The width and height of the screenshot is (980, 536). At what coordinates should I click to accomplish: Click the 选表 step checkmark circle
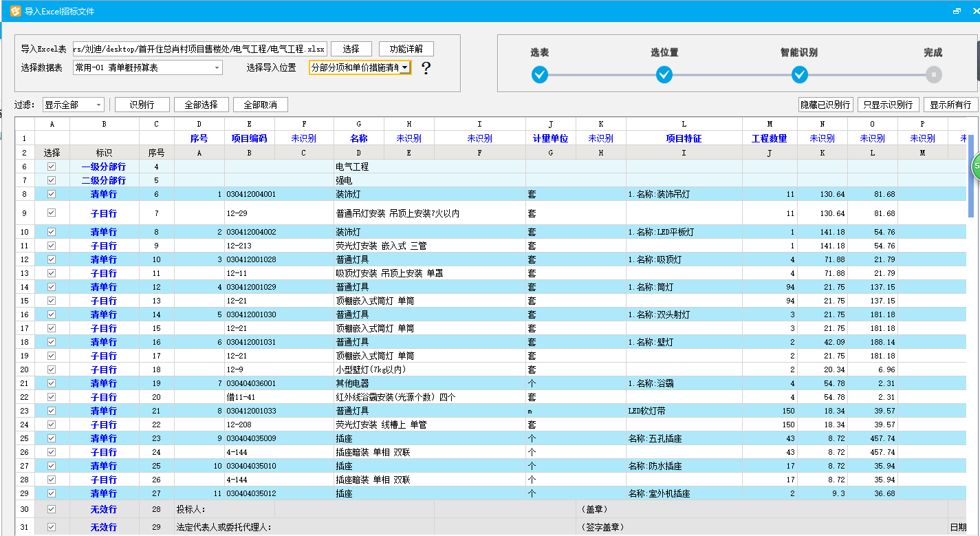tap(540, 74)
